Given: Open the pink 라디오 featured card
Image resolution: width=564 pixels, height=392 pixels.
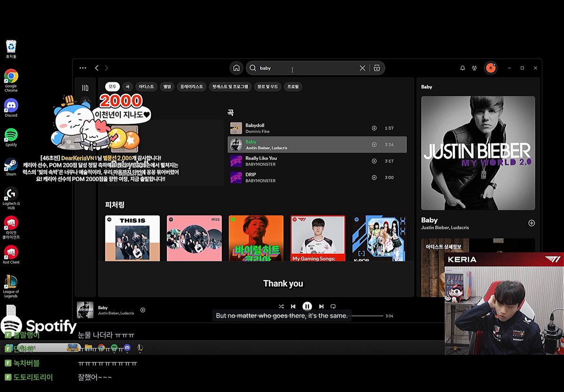Looking at the screenshot, I should 194,238.
